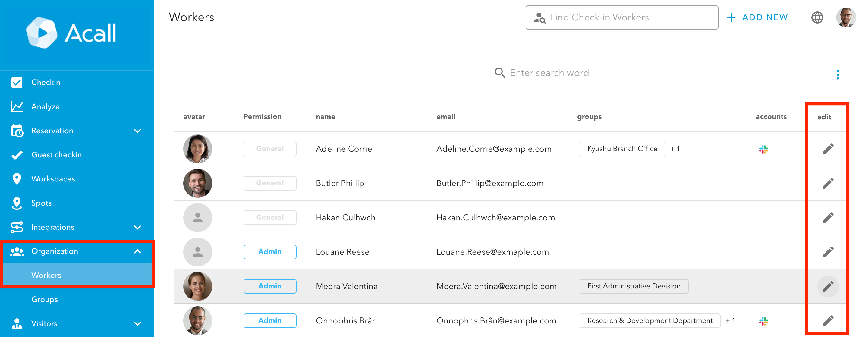Screen dimensions: 868x337
Task: Edit Butler Phillip with the pencil icon
Action: pyautogui.click(x=828, y=183)
